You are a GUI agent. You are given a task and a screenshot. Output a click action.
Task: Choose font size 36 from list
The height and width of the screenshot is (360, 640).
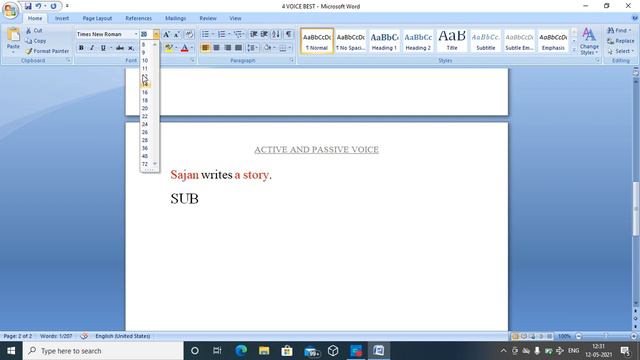145,148
